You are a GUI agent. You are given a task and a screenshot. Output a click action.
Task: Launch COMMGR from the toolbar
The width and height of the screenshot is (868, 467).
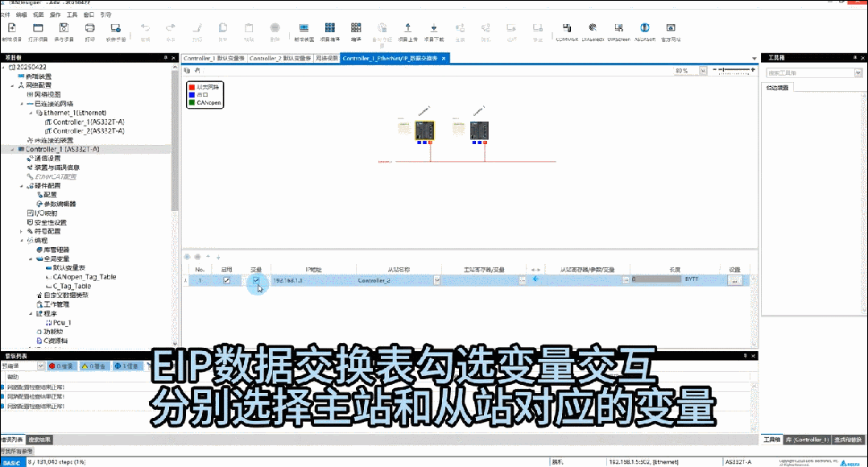(x=566, y=27)
